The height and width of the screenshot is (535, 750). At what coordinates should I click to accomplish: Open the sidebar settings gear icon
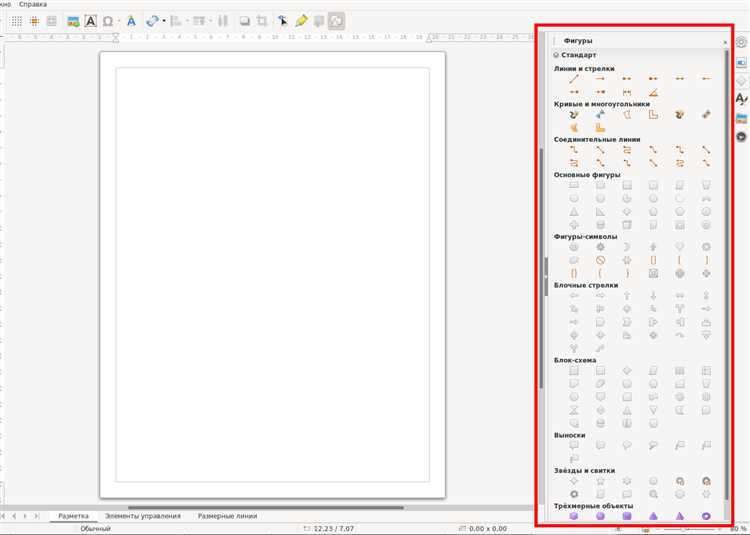click(x=741, y=42)
